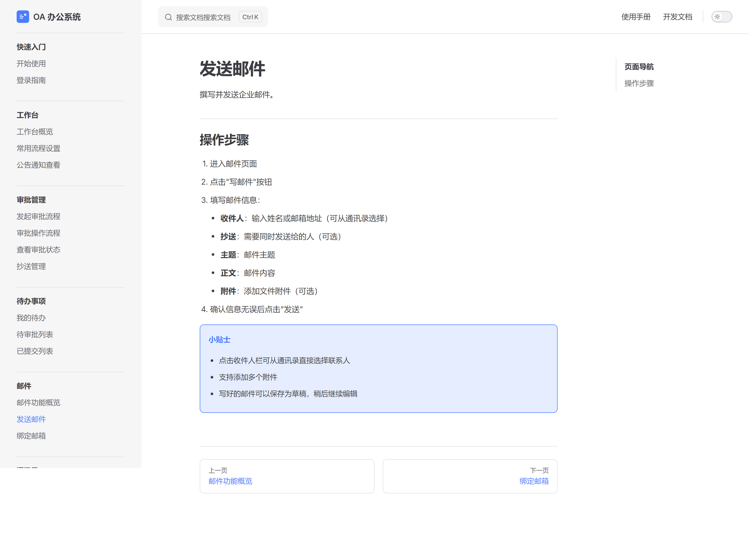This screenshot has height=560, width=749.
Task: Click 邮件 sidebar section header
Action: pos(24,386)
